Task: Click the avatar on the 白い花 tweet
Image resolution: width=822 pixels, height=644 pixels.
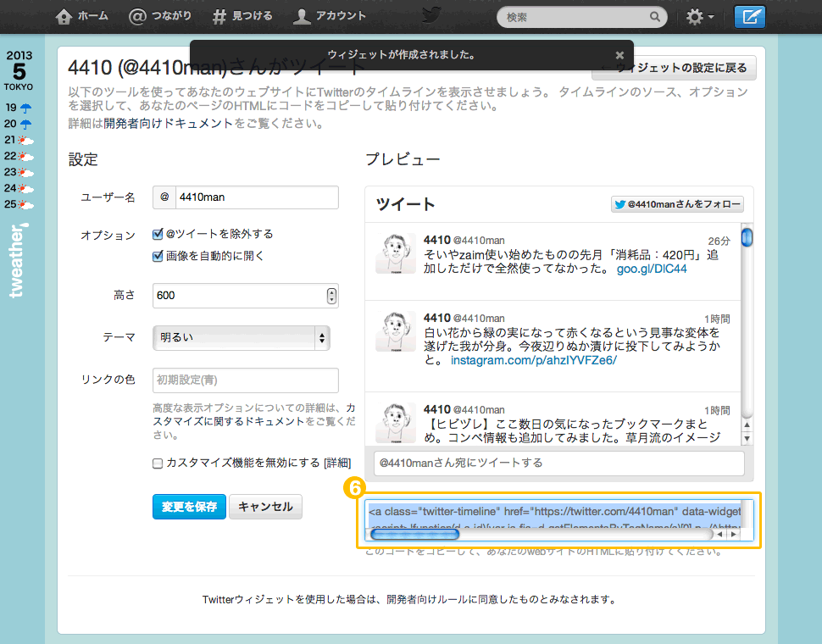Action: [x=396, y=331]
